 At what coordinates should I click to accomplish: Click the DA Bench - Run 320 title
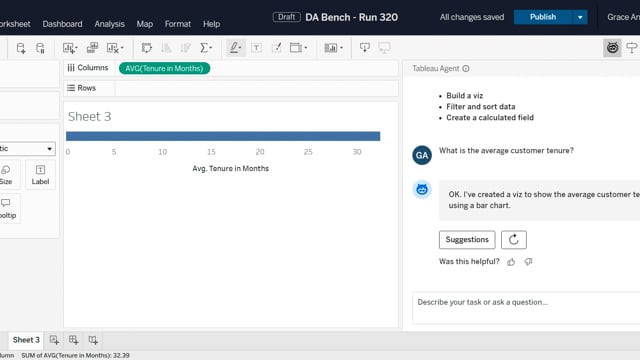pyautogui.click(x=351, y=17)
